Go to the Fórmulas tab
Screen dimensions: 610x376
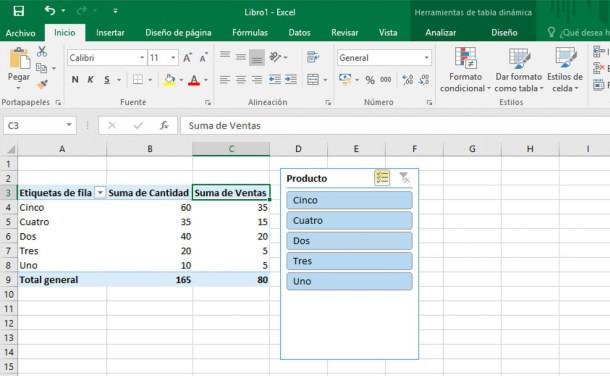click(x=250, y=33)
